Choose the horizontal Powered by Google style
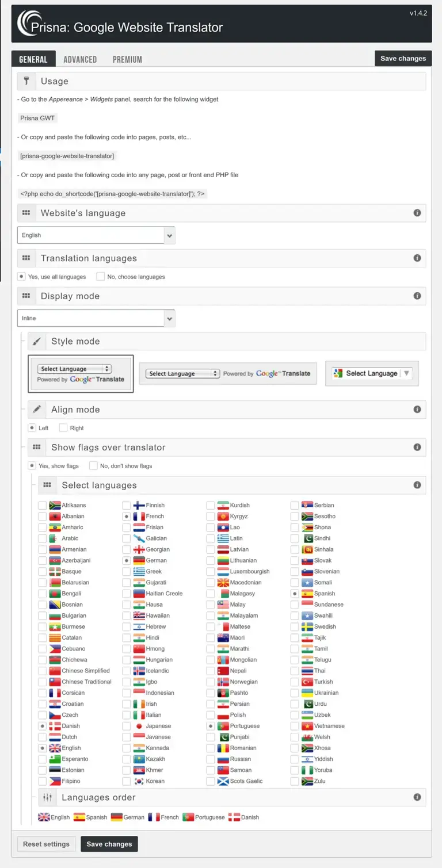This screenshot has height=868, width=442. click(228, 373)
